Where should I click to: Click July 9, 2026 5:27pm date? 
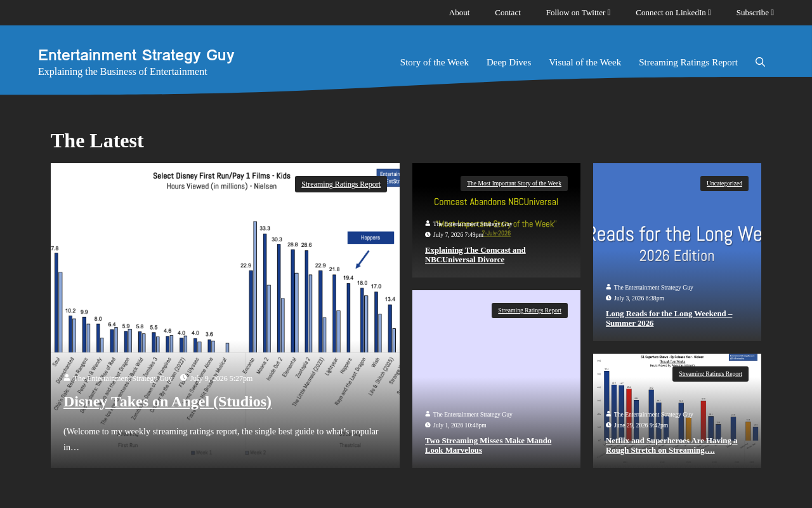click(x=221, y=378)
